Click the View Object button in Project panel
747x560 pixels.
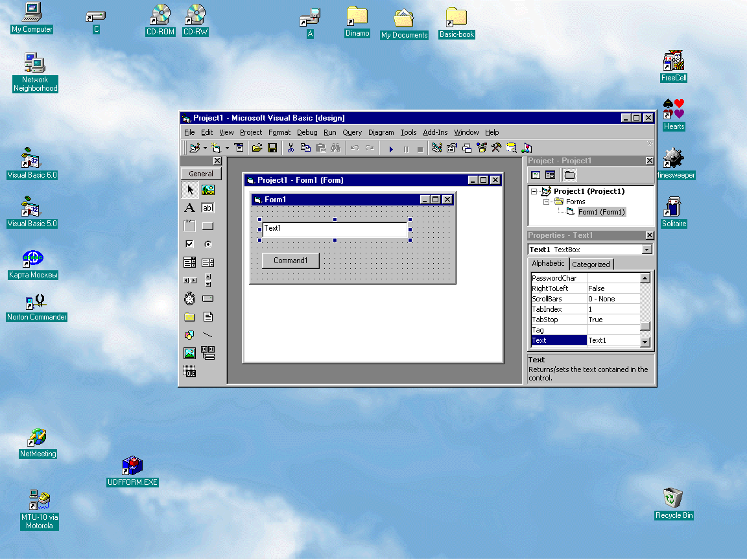pyautogui.click(x=551, y=175)
